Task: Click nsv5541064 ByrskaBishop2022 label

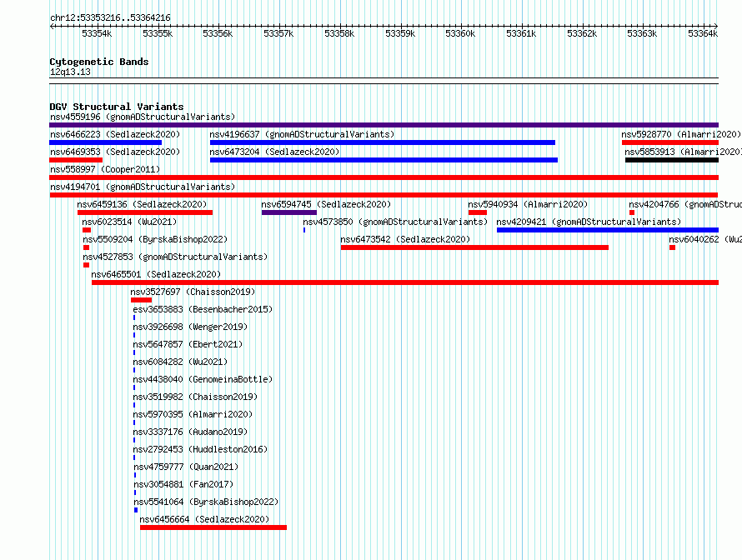Action: (206, 502)
